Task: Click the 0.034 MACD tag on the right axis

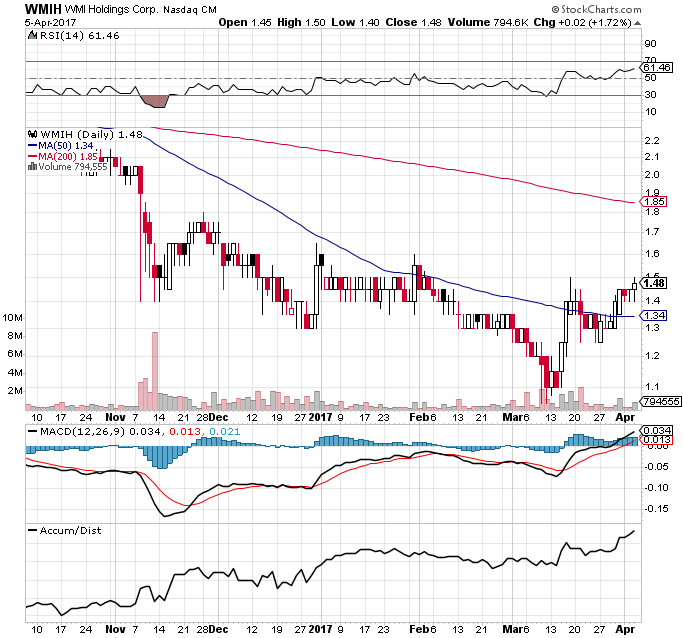Action: coord(657,431)
